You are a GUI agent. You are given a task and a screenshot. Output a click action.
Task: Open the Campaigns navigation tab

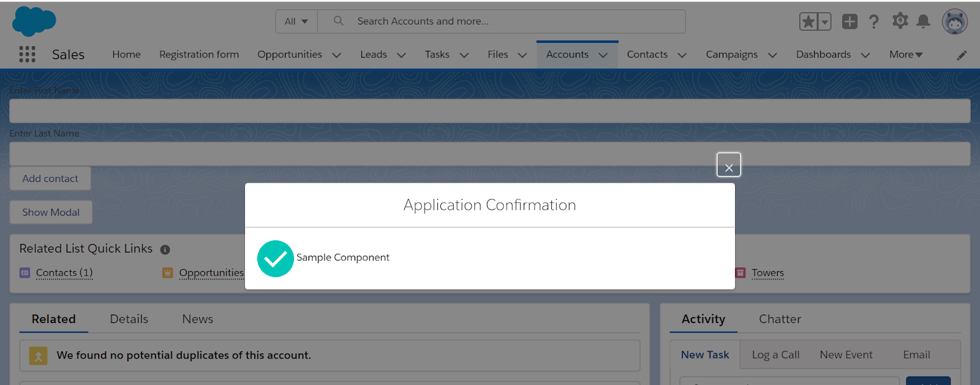coord(731,55)
